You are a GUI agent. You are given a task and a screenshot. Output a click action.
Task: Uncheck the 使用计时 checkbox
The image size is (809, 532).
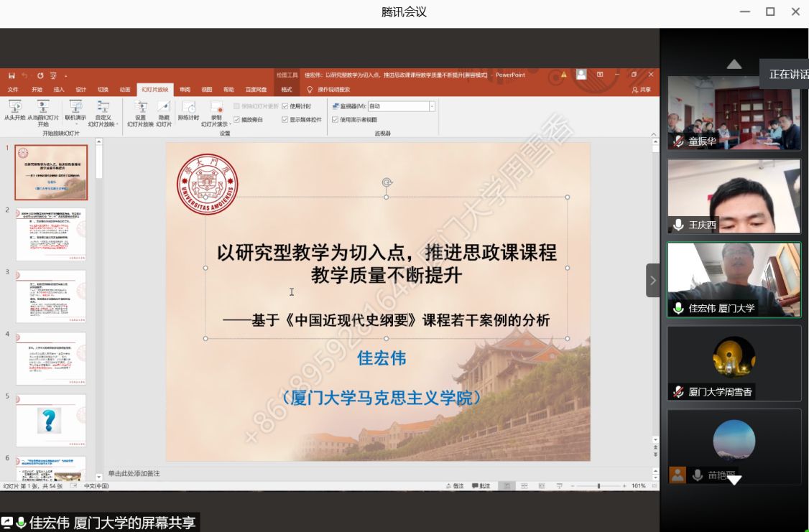tap(285, 106)
